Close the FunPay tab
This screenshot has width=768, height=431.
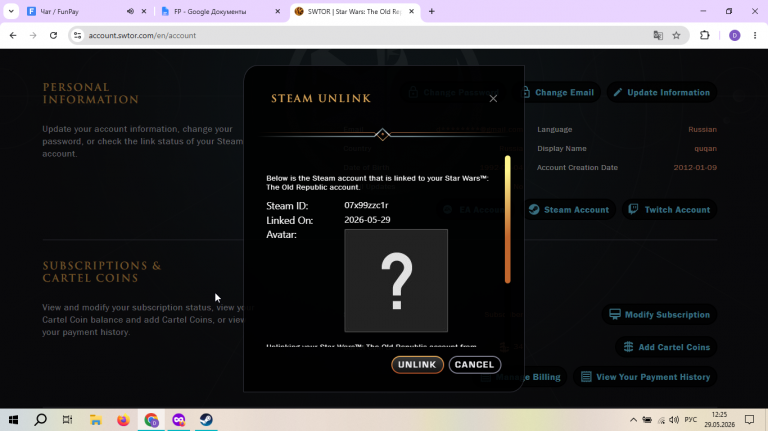pyautogui.click(x=144, y=11)
